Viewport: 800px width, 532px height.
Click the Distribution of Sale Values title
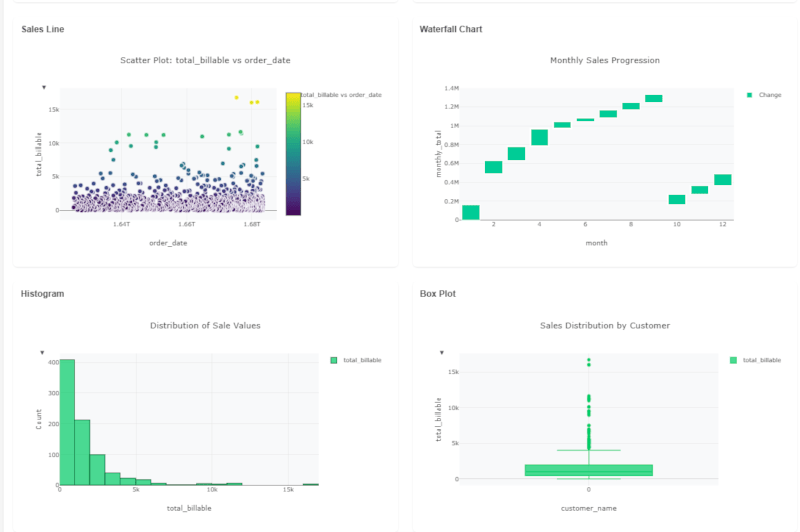tap(205, 326)
